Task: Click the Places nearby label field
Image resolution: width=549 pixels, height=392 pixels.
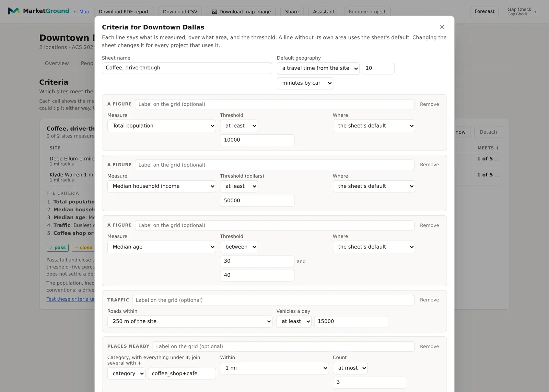Action: pyautogui.click(x=283, y=346)
